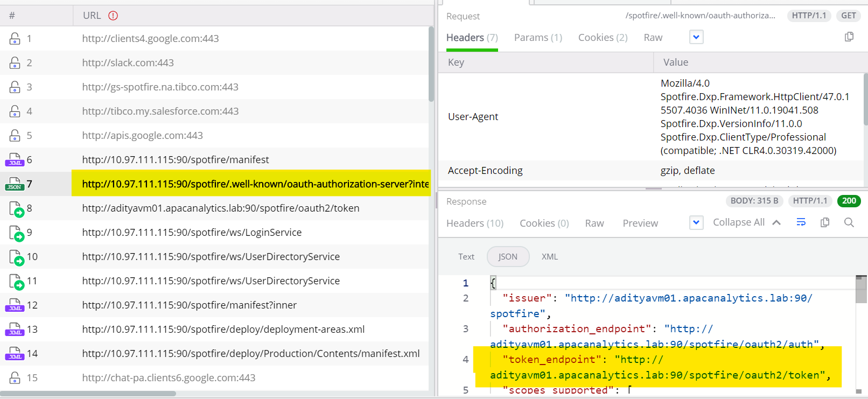Viewport: 868px width, 399px height.
Task: Open the response tabs dropdown arrow
Action: [696, 222]
